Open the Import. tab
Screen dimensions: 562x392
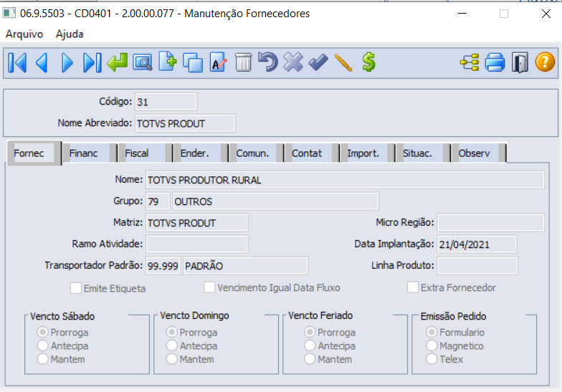[x=367, y=153]
